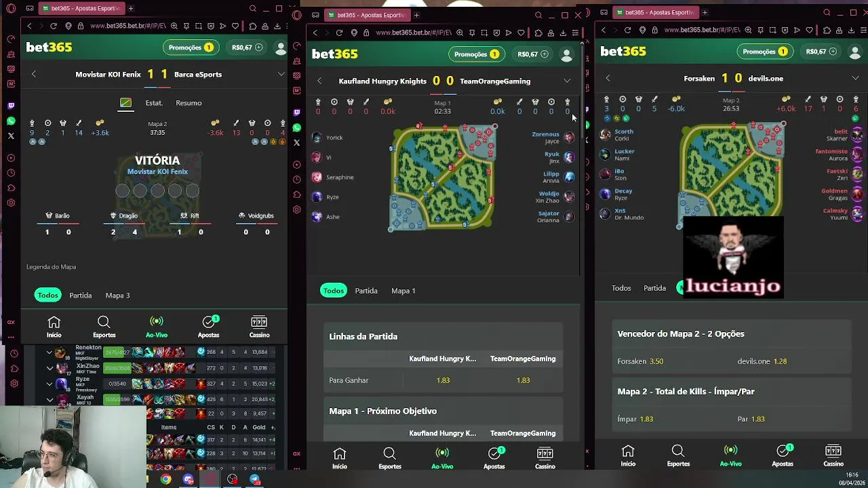Select Todos filter in right window
This screenshot has height=488, width=868.
621,288
